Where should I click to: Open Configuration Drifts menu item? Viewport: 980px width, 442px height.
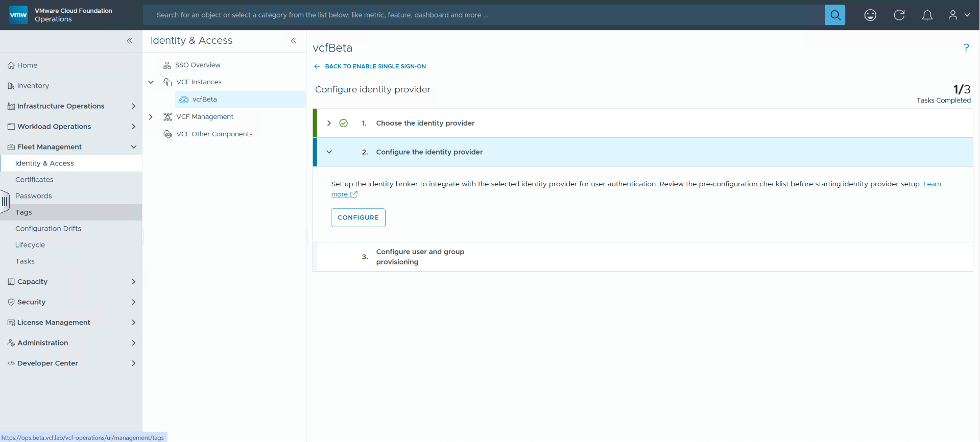pos(71,229)
